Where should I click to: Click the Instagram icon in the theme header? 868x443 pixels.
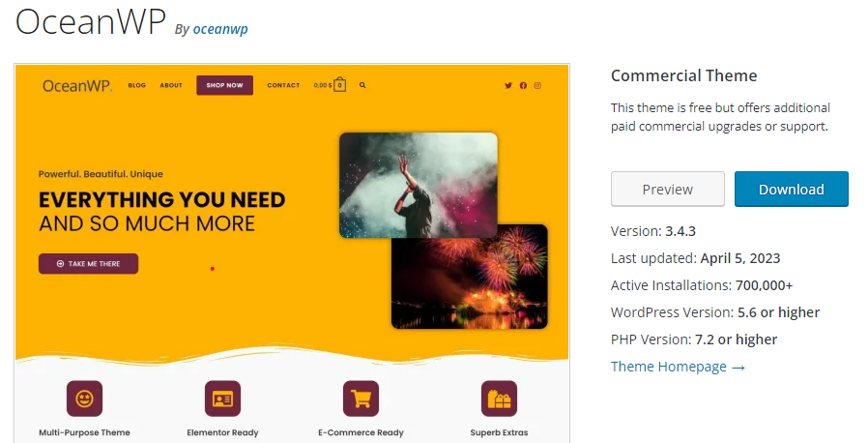pyautogui.click(x=537, y=85)
